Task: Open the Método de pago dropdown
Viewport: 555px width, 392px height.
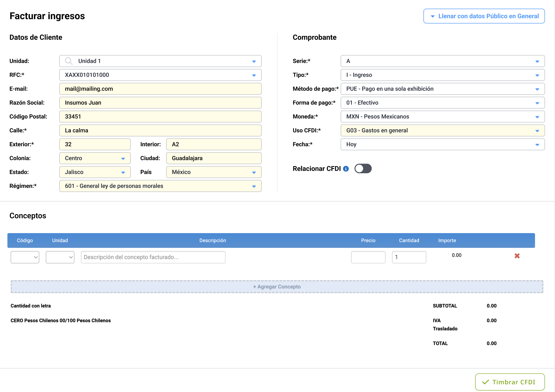Action: click(443, 89)
